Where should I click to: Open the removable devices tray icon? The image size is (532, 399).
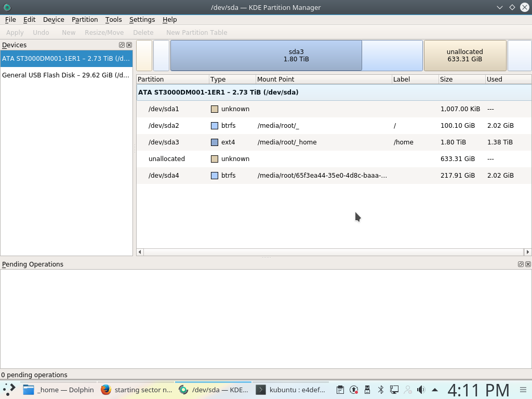pos(367,390)
